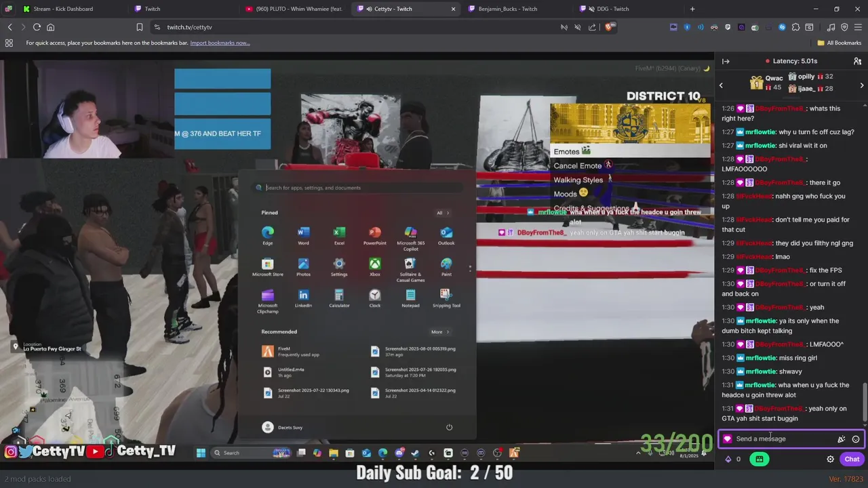
Task: Show previous gift leaderboard with left chevron
Action: [721, 85]
